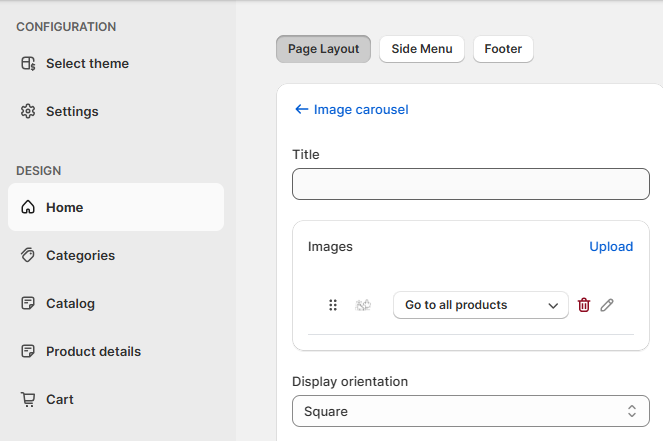Click the Product details icon
663x441 pixels.
[x=28, y=351]
